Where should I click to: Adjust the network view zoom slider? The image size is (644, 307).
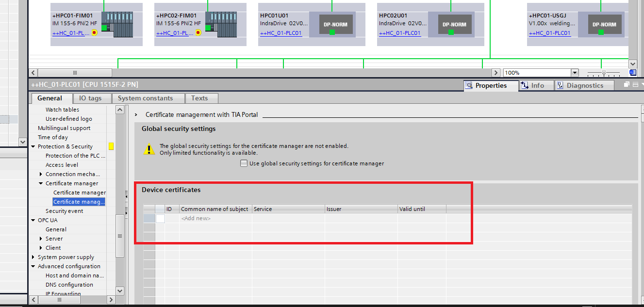tap(604, 73)
